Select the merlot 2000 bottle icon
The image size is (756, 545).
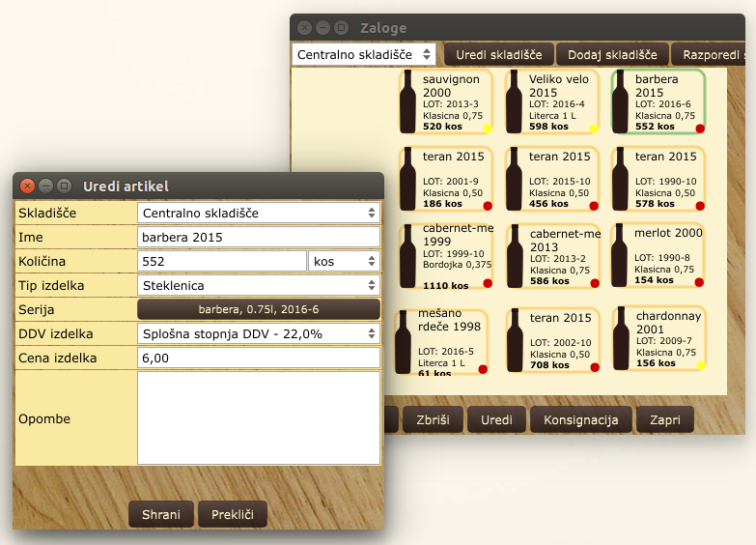point(621,255)
